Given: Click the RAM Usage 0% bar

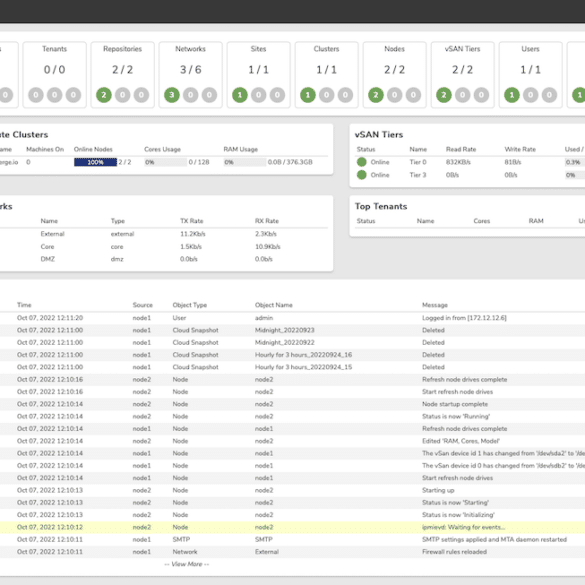Looking at the screenshot, I should (x=245, y=162).
